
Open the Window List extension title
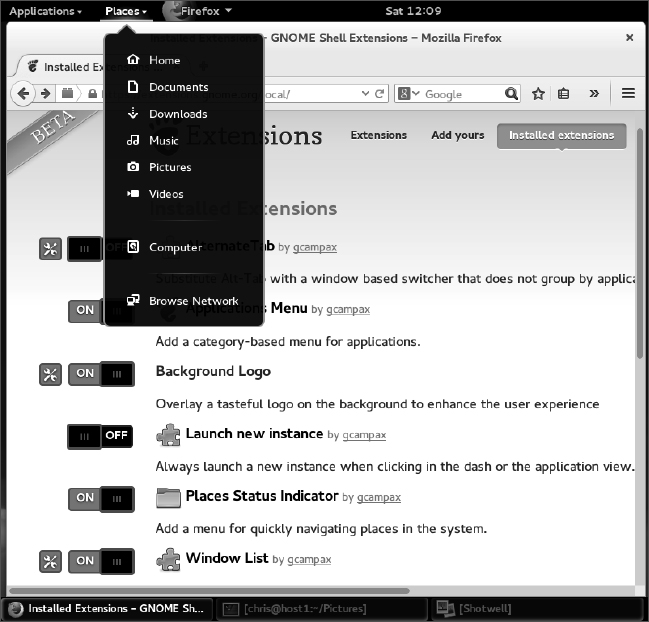tap(227, 558)
